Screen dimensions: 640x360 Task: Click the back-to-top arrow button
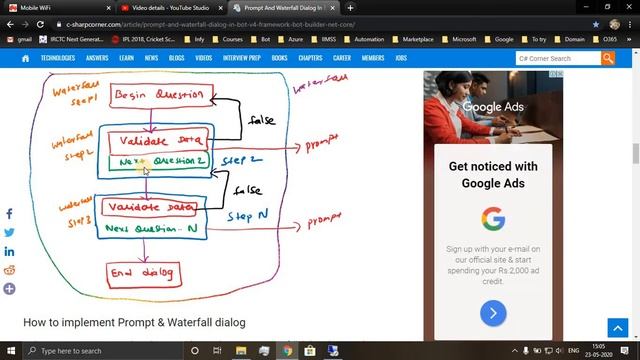(618, 328)
